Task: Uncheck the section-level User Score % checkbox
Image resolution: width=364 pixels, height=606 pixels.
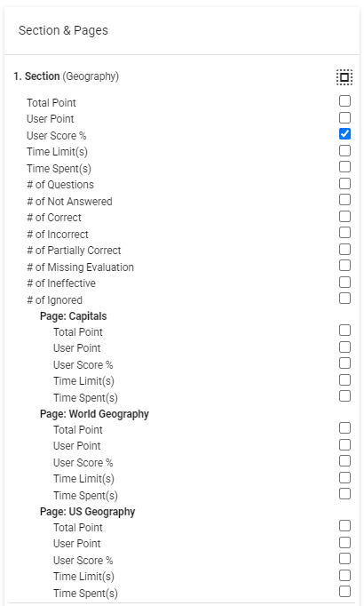Action: pyautogui.click(x=344, y=133)
